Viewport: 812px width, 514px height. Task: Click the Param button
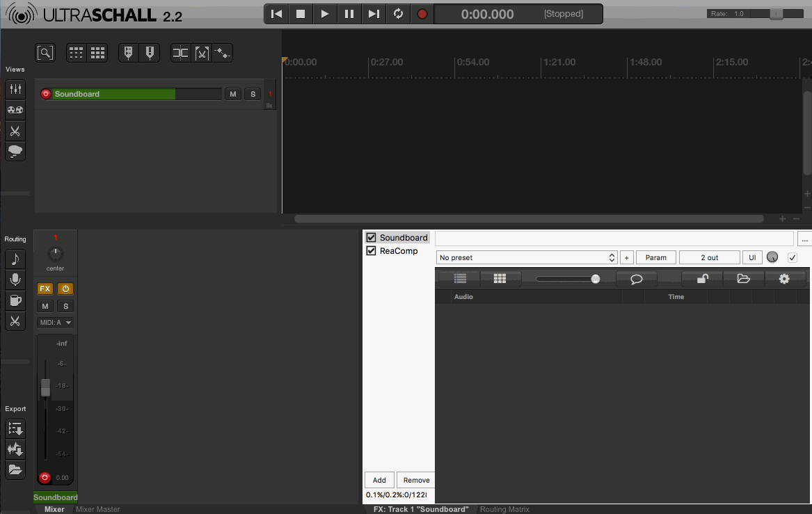(x=655, y=257)
